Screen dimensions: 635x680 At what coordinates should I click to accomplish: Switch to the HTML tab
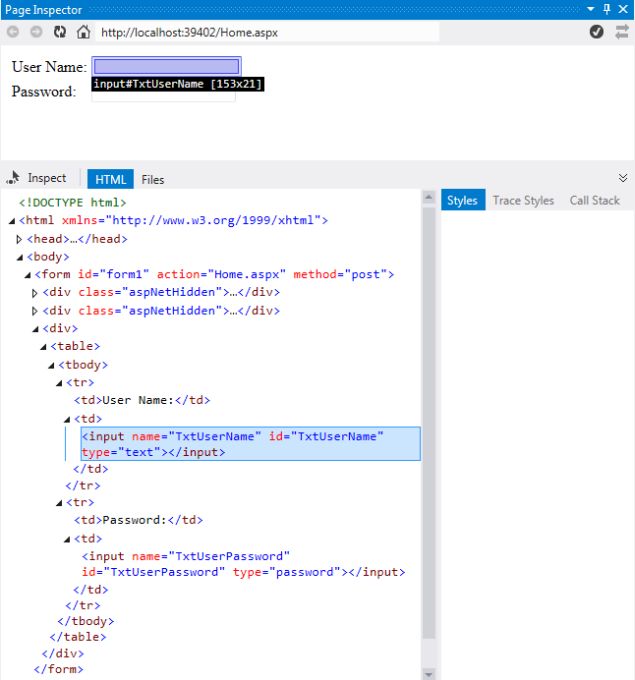[110, 179]
